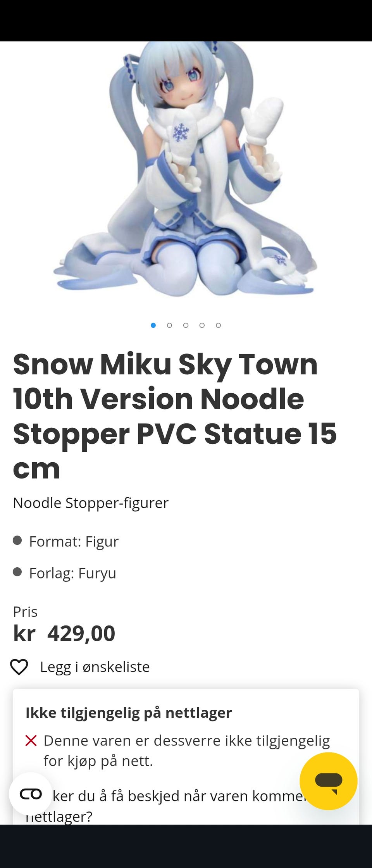Click the red X unavailable icon
The image size is (372, 868).
pos(31,741)
